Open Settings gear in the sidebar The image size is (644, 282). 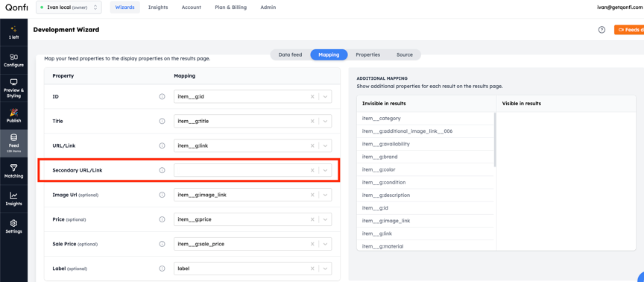point(13,227)
